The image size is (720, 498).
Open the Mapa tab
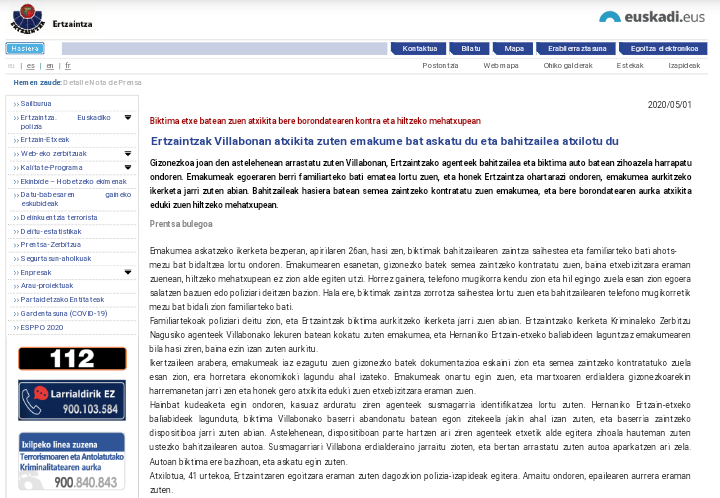(514, 49)
